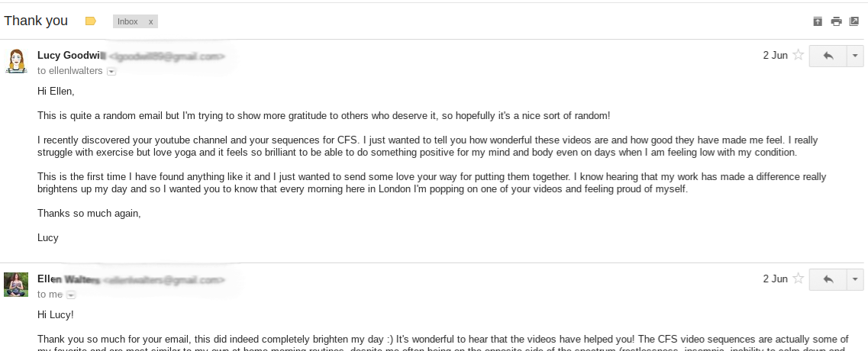Image resolution: width=868 pixels, height=351 pixels.
Task: Click the Inbox label tag
Action: (x=127, y=21)
